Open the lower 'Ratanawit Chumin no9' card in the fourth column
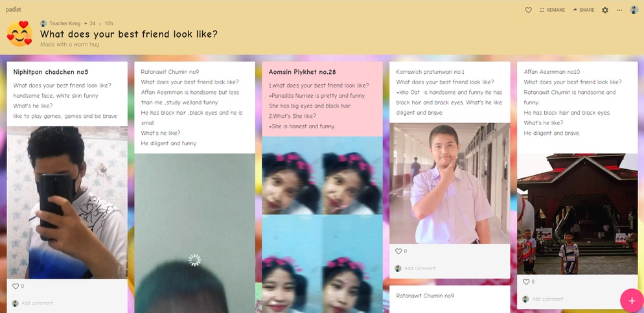 pyautogui.click(x=450, y=299)
